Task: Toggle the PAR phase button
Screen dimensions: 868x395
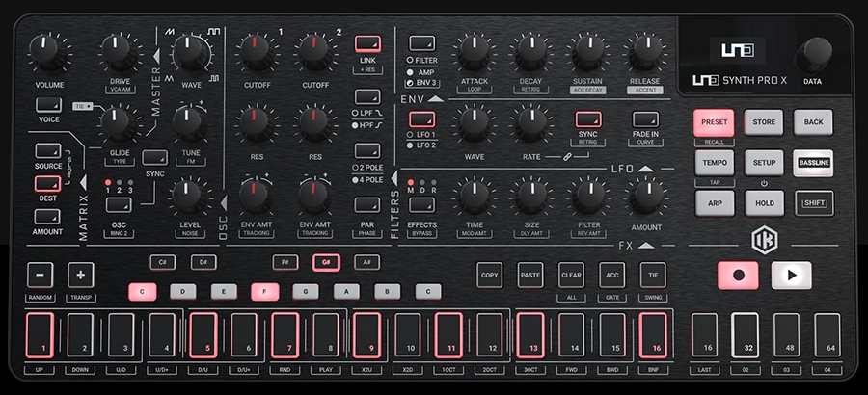Action: pyautogui.click(x=367, y=204)
